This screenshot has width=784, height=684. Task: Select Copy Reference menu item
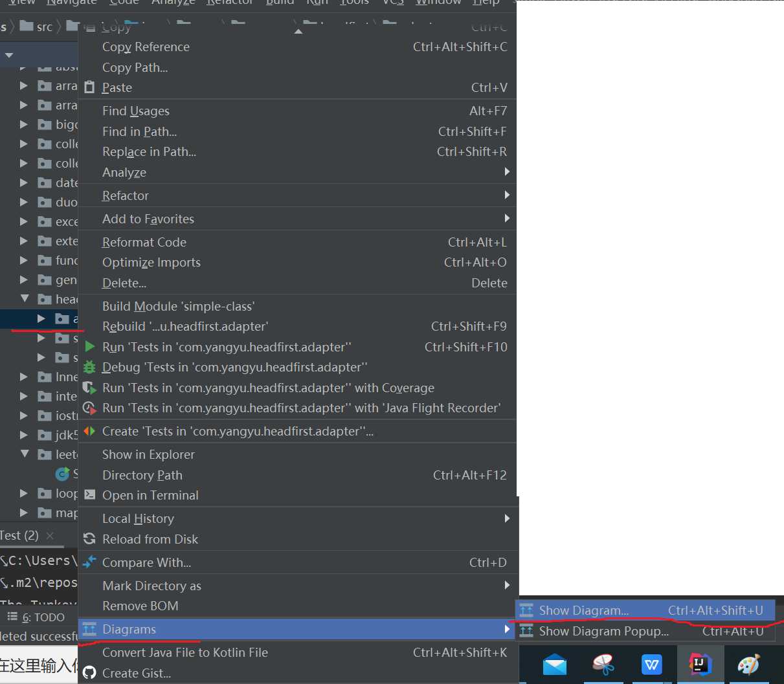(x=297, y=47)
